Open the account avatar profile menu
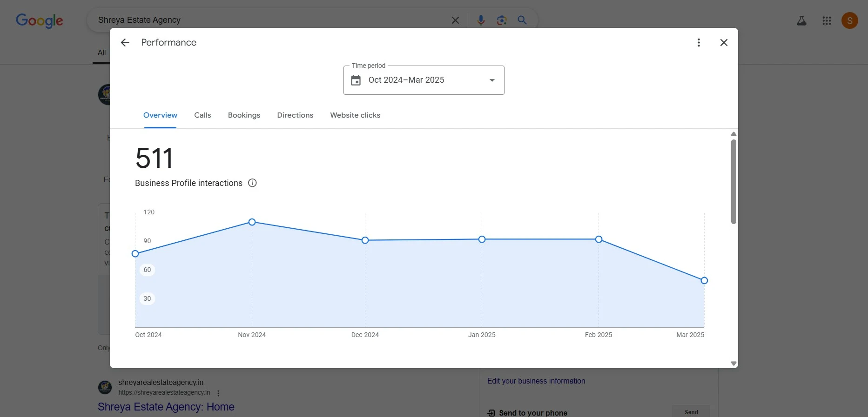This screenshot has height=417, width=868. tap(849, 20)
